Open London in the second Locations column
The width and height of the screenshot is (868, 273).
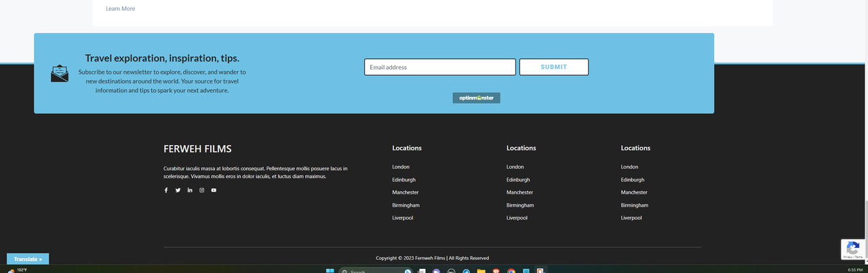pos(515,167)
